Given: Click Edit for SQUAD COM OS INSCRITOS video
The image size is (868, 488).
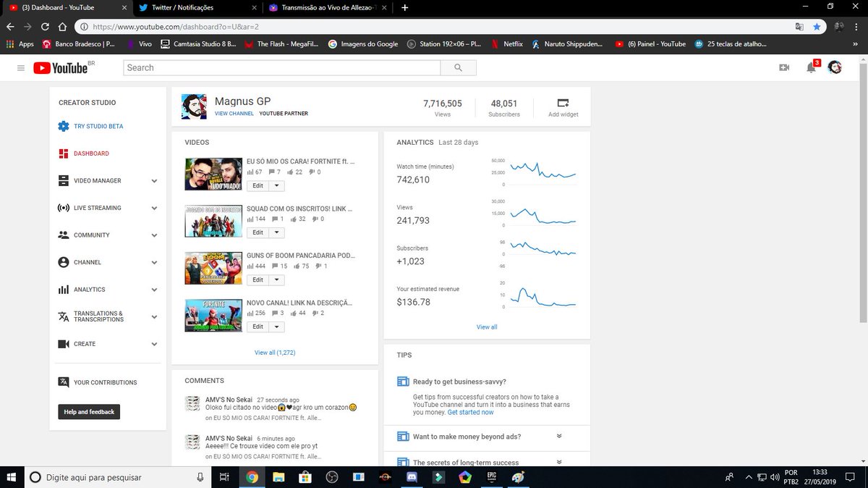Looking at the screenshot, I should 258,232.
